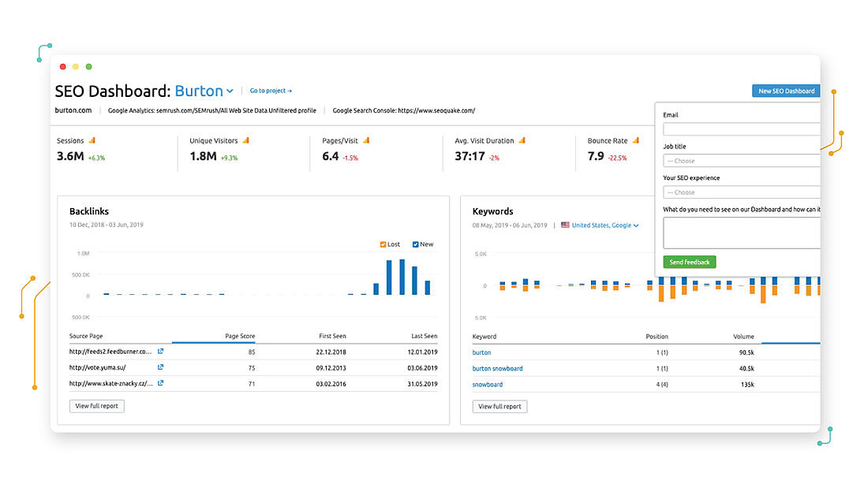Uncheck the New checkbox in Backlinks chart
This screenshot has width=868, height=488.
(x=415, y=244)
